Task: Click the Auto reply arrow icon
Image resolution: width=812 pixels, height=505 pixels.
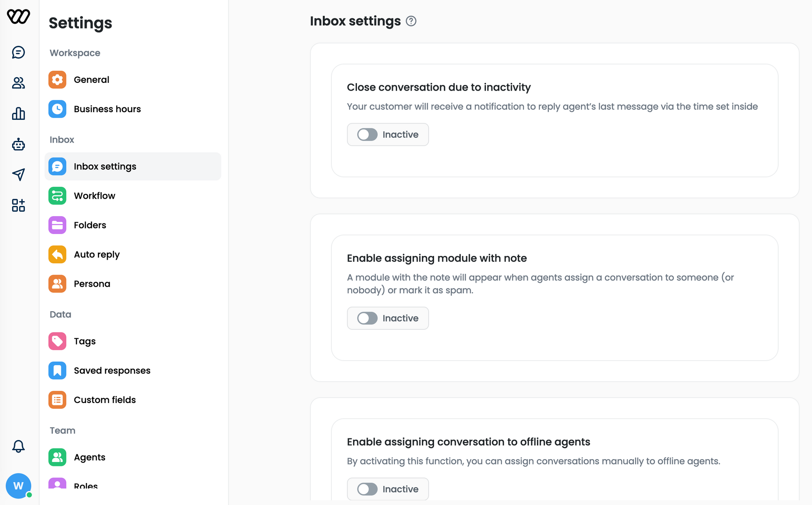Action: click(57, 254)
